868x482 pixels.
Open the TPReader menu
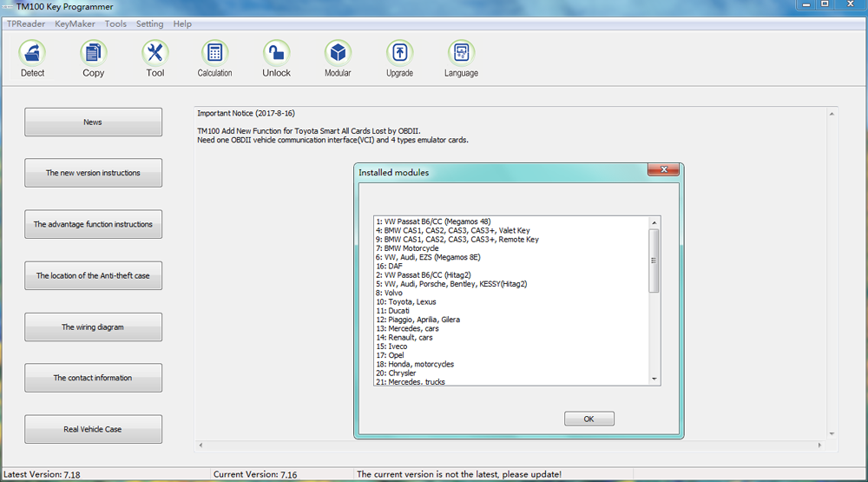(x=26, y=24)
